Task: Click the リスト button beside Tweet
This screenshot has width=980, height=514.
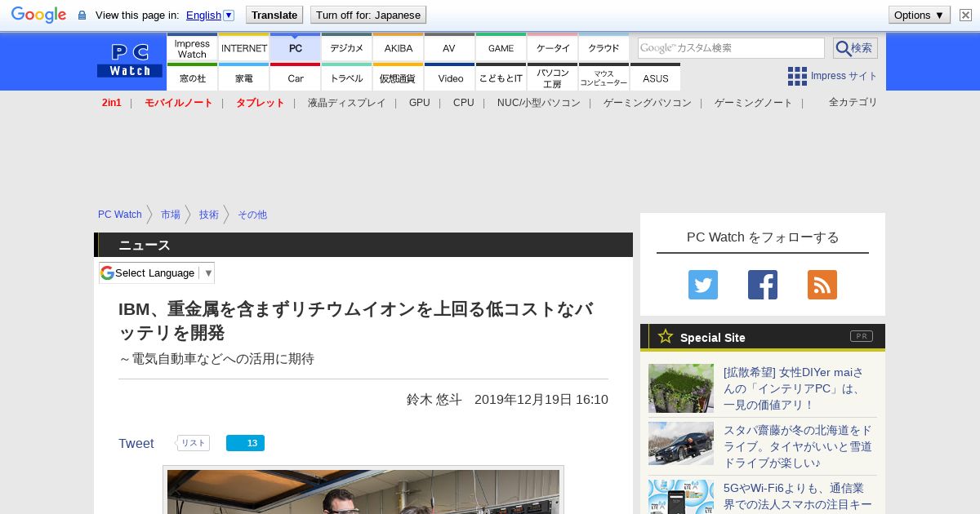Action: (194, 443)
